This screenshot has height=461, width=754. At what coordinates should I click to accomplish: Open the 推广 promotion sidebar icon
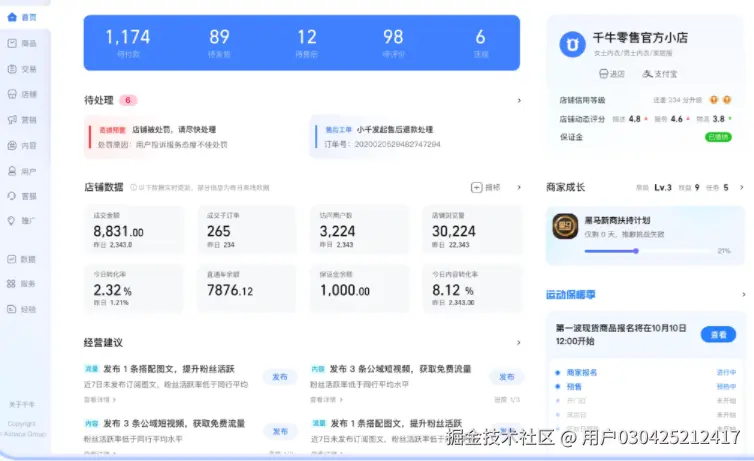12,221
